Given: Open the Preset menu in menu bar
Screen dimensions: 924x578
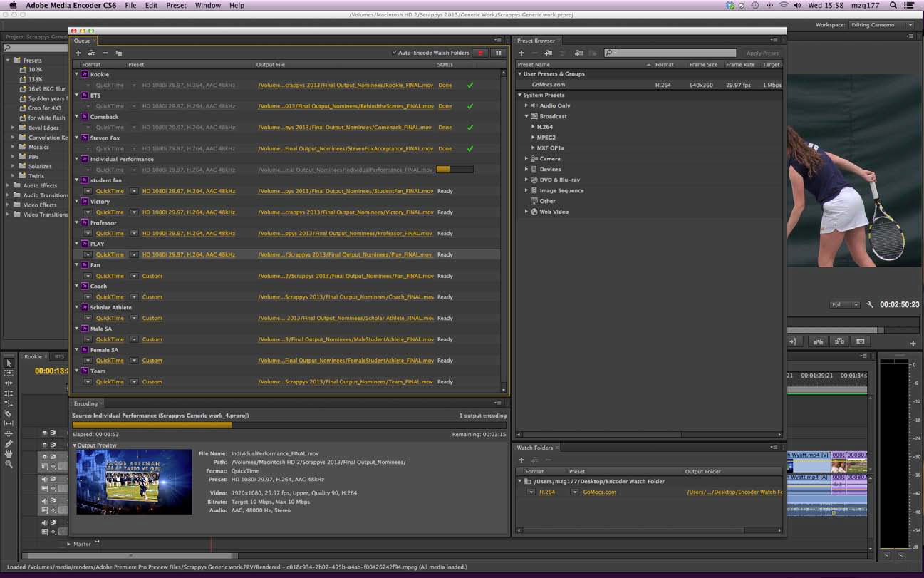Looking at the screenshot, I should coord(176,5).
